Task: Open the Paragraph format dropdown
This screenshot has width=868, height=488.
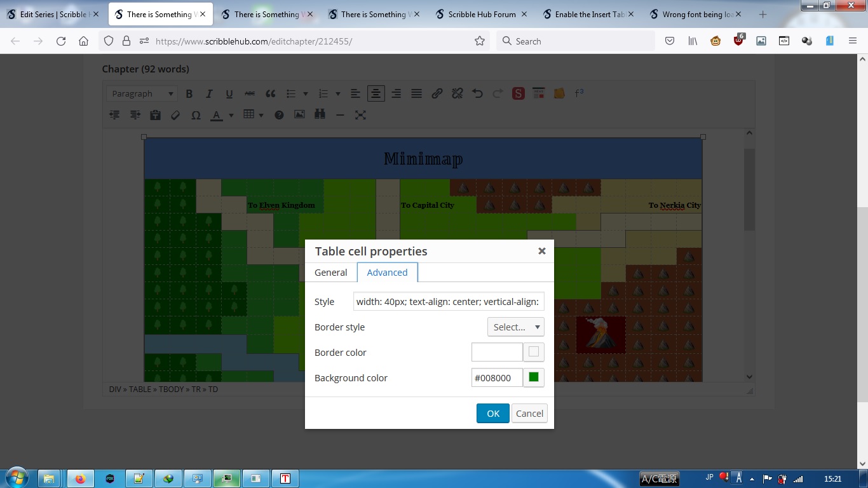Action: (141, 94)
